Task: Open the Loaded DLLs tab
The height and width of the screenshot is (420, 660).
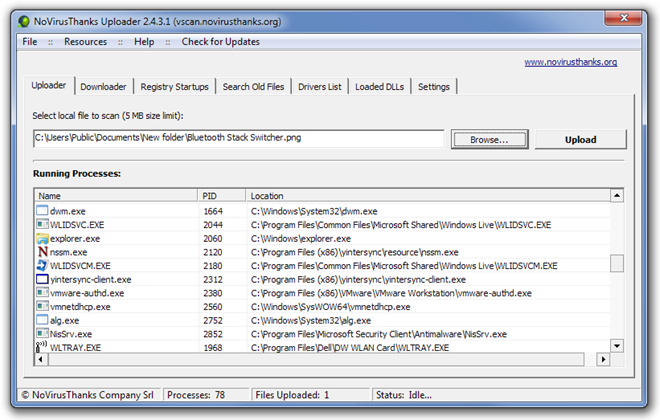Action: [379, 87]
